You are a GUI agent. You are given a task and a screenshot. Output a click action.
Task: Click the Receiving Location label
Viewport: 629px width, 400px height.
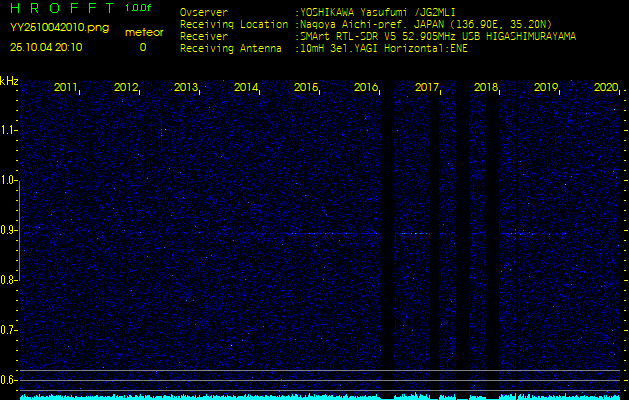pos(234,24)
